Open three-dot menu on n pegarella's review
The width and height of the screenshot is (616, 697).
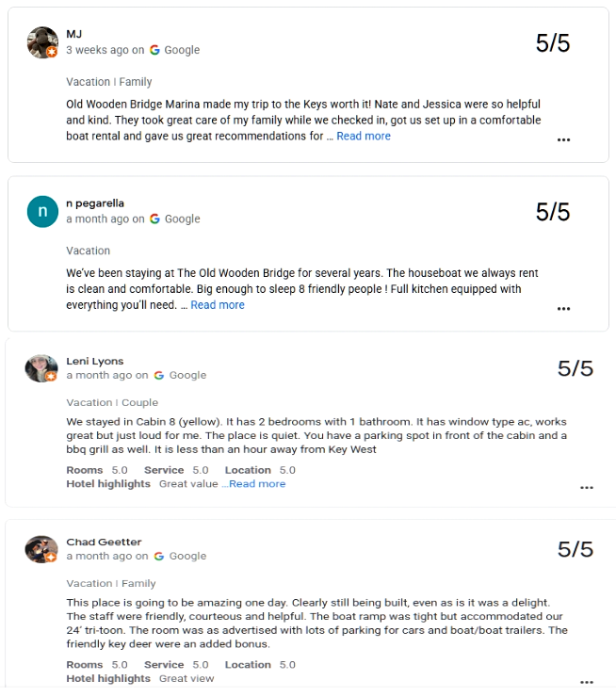coord(563,308)
